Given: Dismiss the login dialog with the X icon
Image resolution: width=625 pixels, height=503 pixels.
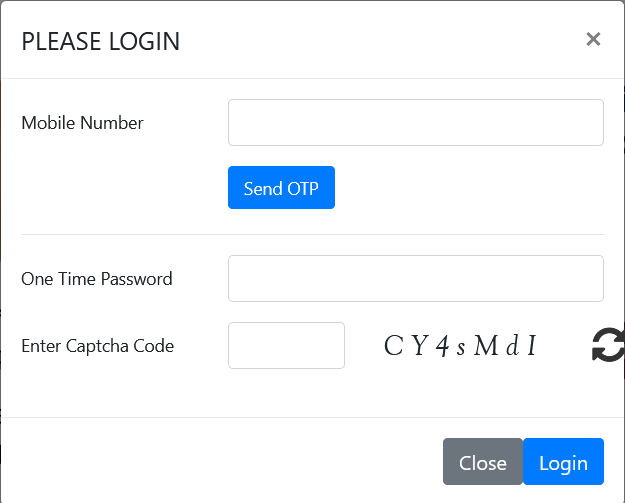Looking at the screenshot, I should [x=593, y=39].
